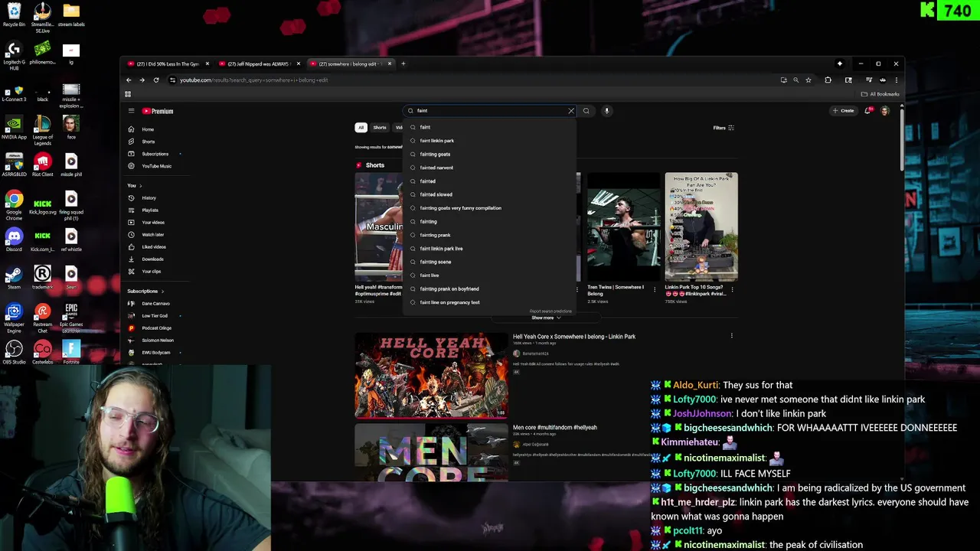Click Report search predictions link
980x551 pixels.
click(550, 311)
